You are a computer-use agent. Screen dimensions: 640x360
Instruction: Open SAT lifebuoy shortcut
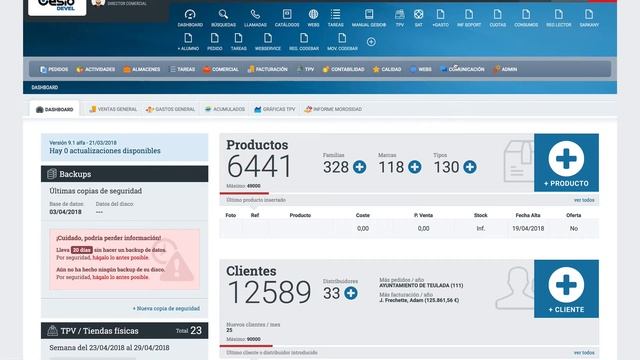tap(418, 18)
